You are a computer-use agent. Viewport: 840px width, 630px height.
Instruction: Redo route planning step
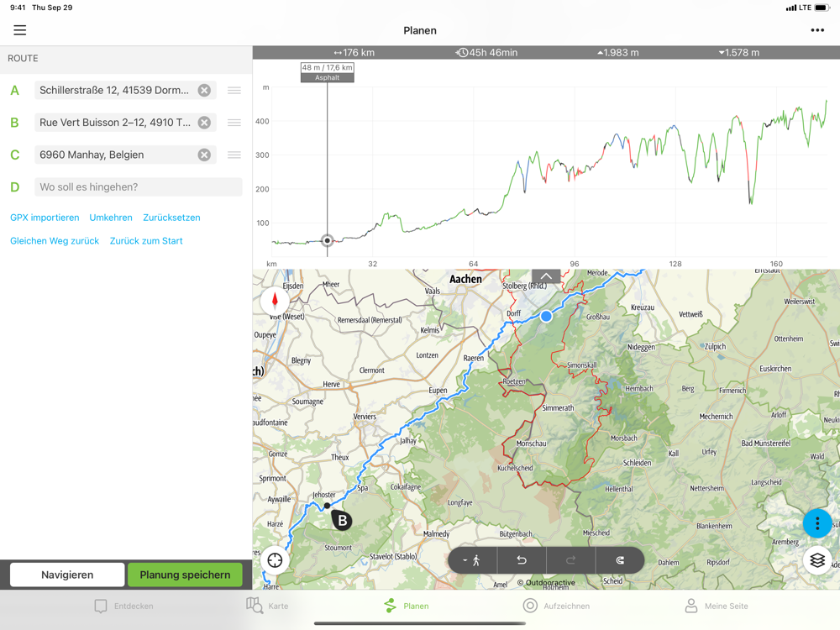(570, 560)
